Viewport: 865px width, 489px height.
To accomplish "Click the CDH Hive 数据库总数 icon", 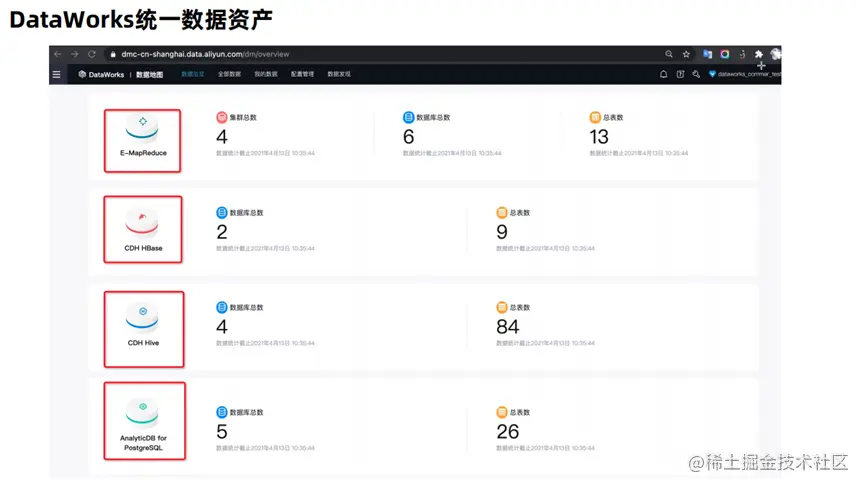I will click(x=221, y=307).
